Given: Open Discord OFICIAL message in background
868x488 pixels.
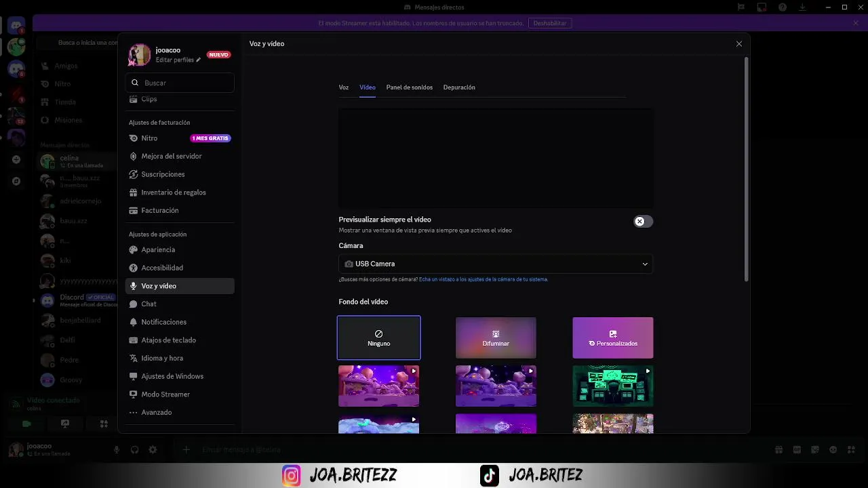Looking at the screenshot, I should [x=77, y=300].
